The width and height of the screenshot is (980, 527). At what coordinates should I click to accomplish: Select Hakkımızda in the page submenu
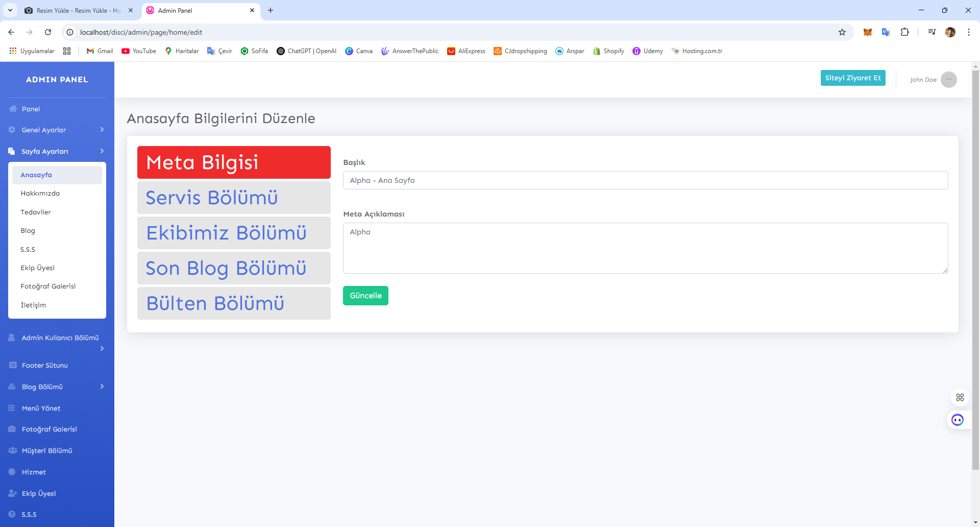point(40,193)
